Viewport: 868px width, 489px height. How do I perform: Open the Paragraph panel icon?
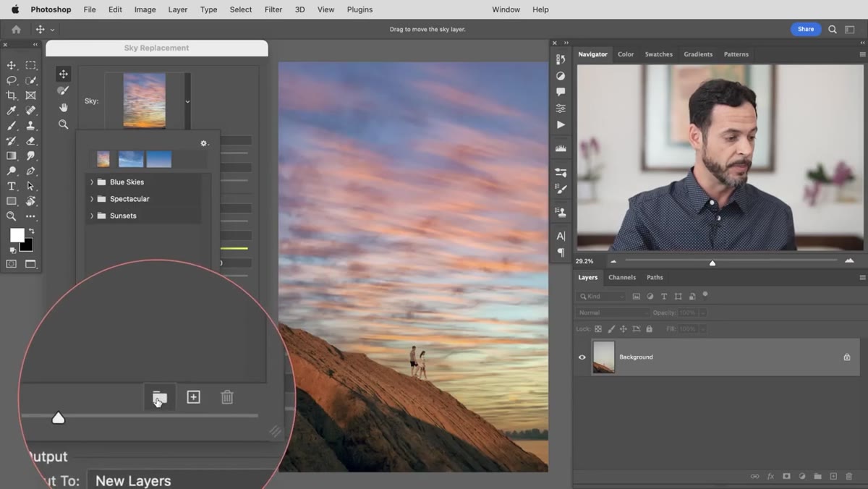561,252
